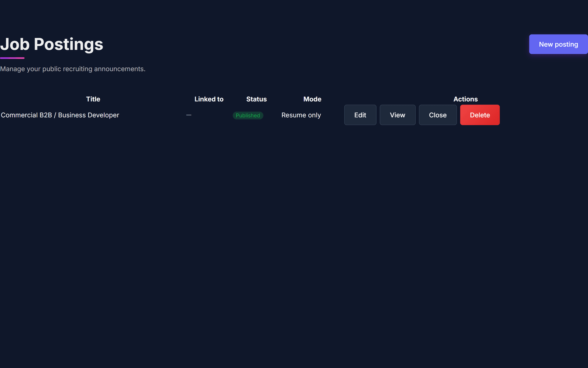Click the Status column header
The image size is (588, 368).
click(x=257, y=99)
